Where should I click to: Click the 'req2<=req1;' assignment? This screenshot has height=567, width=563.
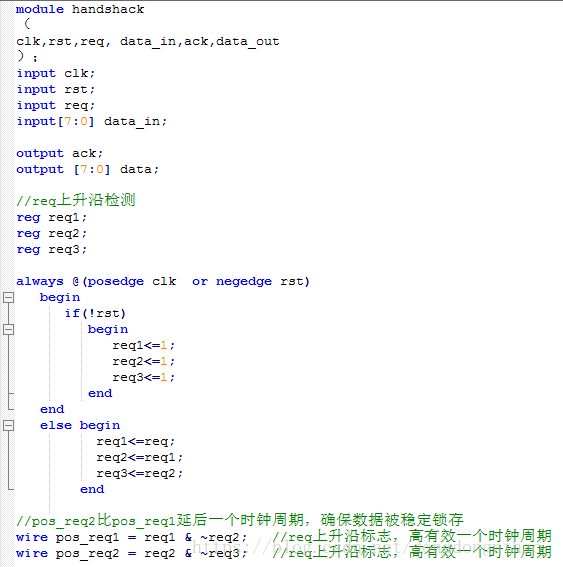[x=140, y=457]
